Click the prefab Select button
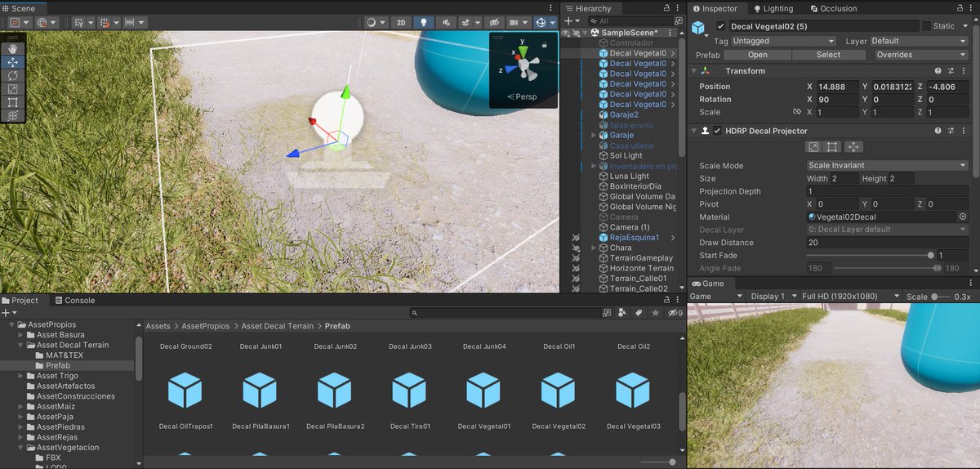Screen dimensions: 980x469 point(828,55)
